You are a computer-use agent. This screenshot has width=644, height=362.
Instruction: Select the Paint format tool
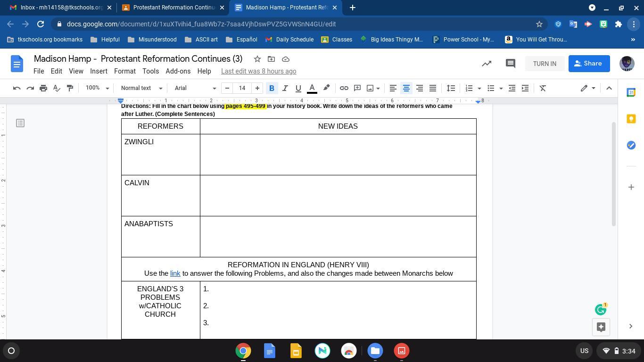(x=70, y=88)
